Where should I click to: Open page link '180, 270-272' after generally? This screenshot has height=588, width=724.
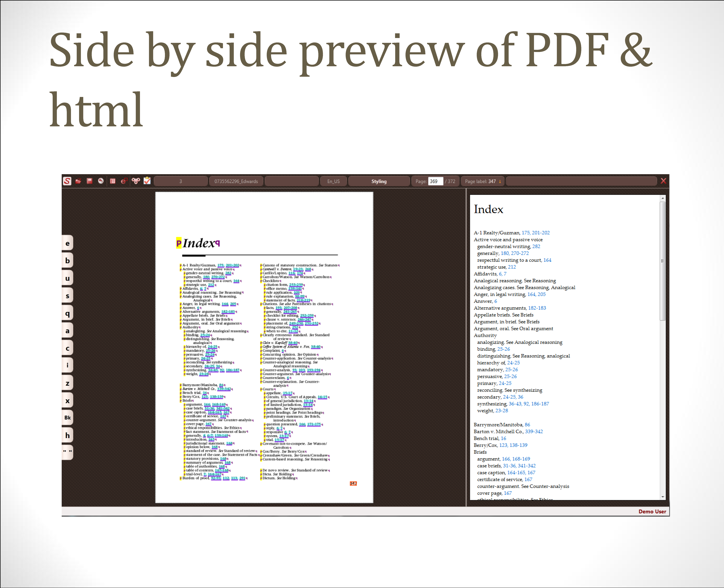coord(515,253)
